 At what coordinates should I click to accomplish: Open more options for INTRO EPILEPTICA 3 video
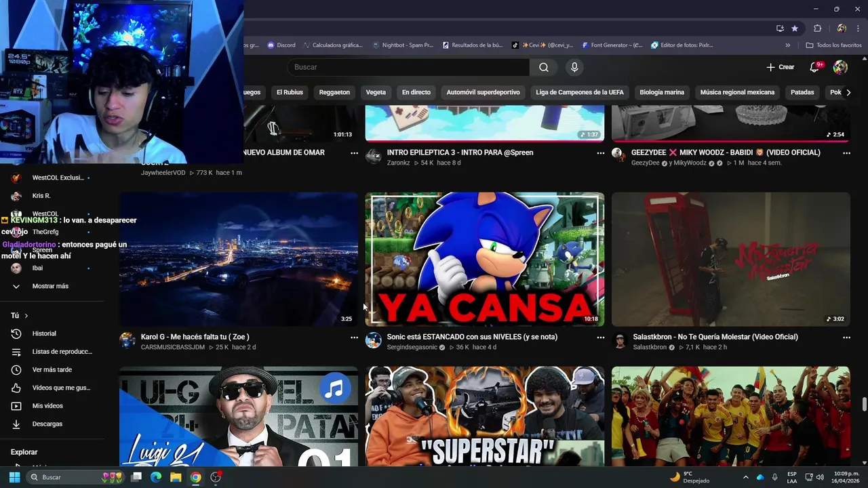pyautogui.click(x=600, y=153)
